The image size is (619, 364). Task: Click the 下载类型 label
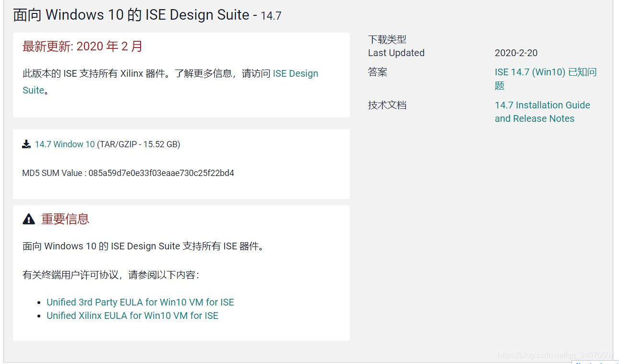[387, 39]
